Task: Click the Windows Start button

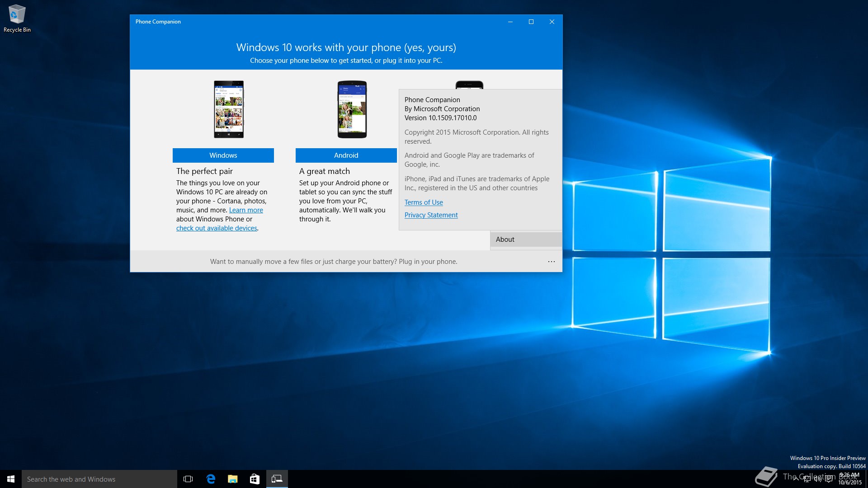Action: [x=11, y=479]
